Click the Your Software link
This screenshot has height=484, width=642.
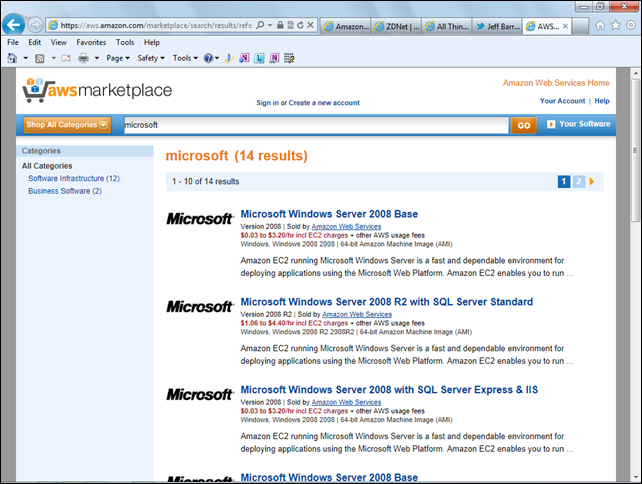pos(579,124)
